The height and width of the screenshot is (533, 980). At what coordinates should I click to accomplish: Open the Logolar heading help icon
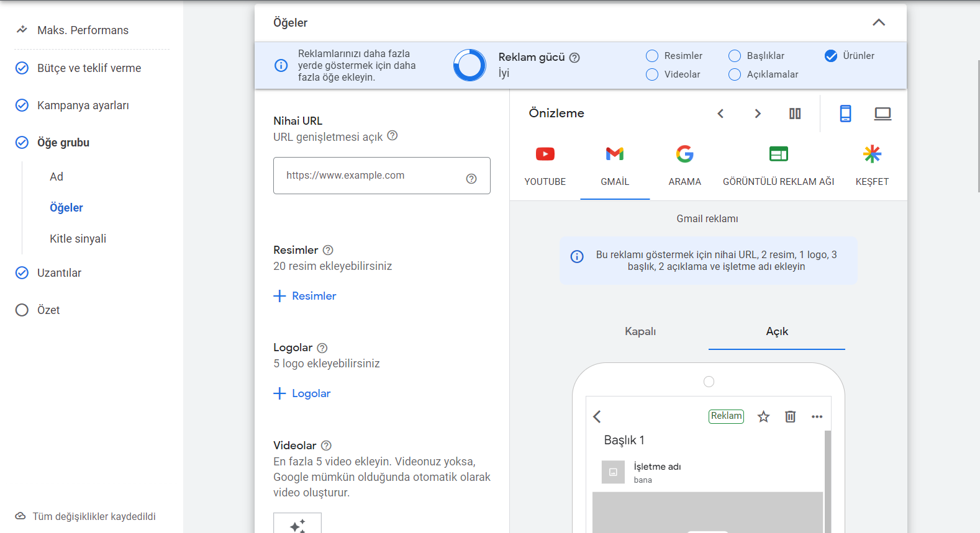pyautogui.click(x=322, y=348)
